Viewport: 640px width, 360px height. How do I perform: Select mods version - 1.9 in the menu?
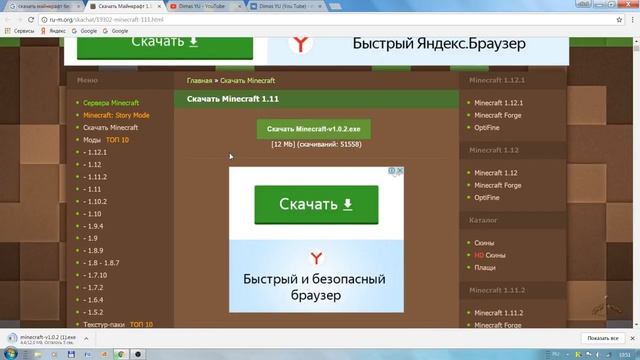(x=91, y=238)
